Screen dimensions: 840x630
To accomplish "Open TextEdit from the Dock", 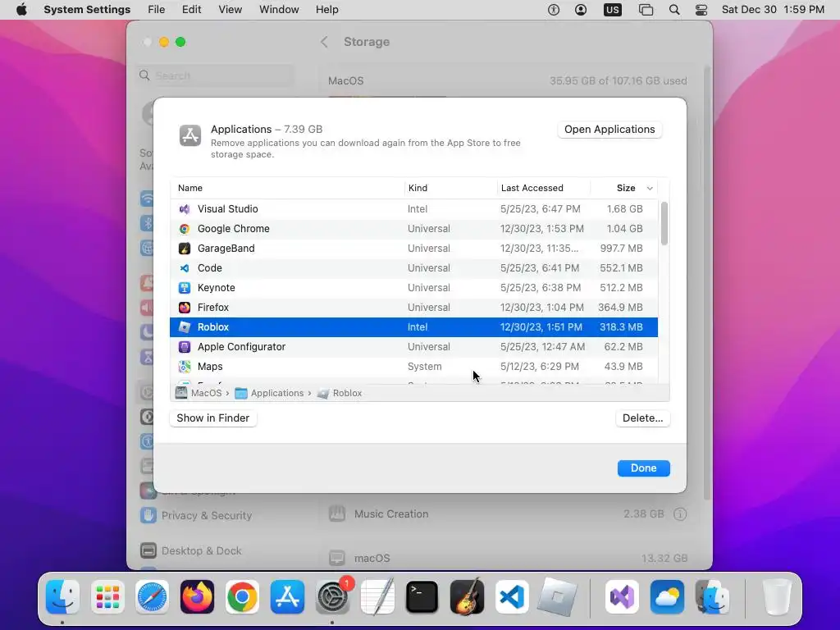I will click(377, 596).
